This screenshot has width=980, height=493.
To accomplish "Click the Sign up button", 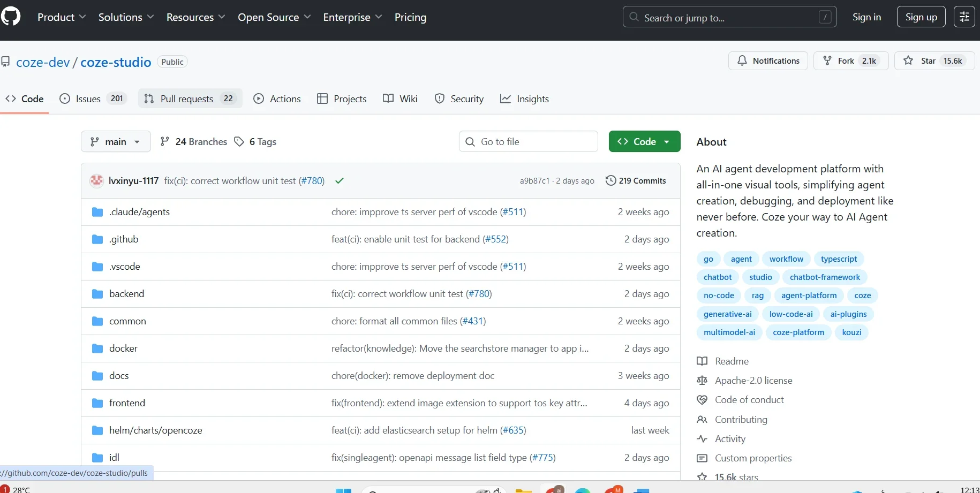I will pos(921,17).
